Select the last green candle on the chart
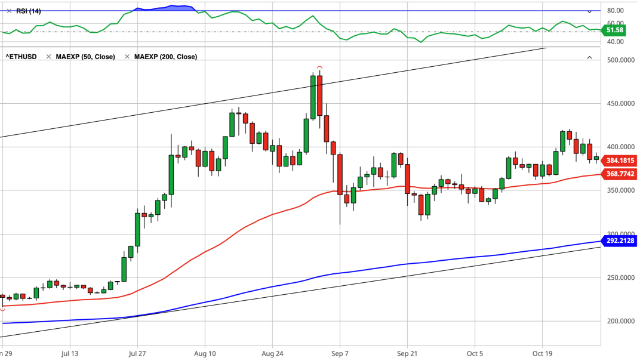Viewport: 643px width, 364px height. [596, 158]
